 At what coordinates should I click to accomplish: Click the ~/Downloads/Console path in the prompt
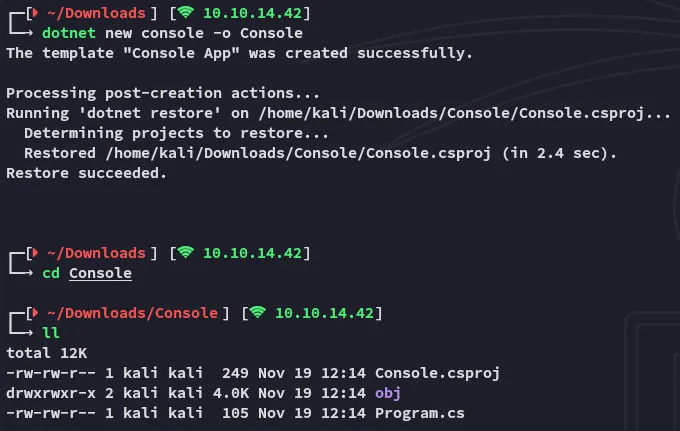tap(133, 312)
